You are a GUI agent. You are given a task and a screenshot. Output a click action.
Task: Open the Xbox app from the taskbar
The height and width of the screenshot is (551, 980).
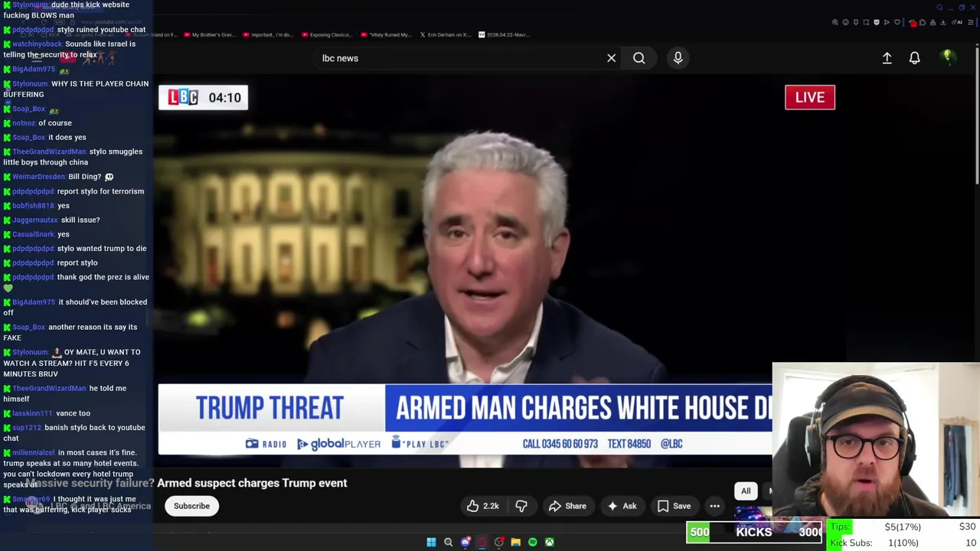(549, 542)
